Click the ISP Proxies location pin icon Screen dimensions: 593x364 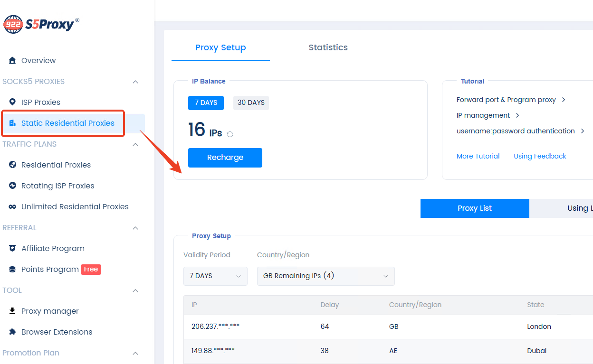point(13,102)
